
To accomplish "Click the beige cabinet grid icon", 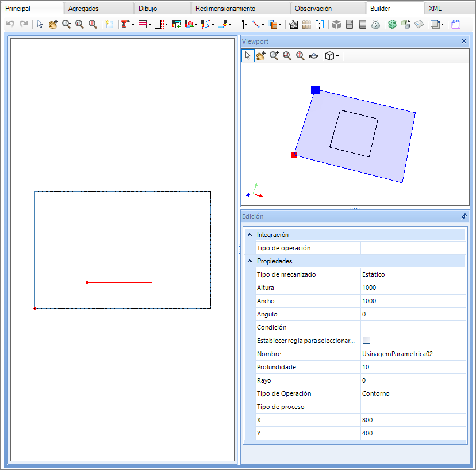I will pyautogui.click(x=306, y=24).
